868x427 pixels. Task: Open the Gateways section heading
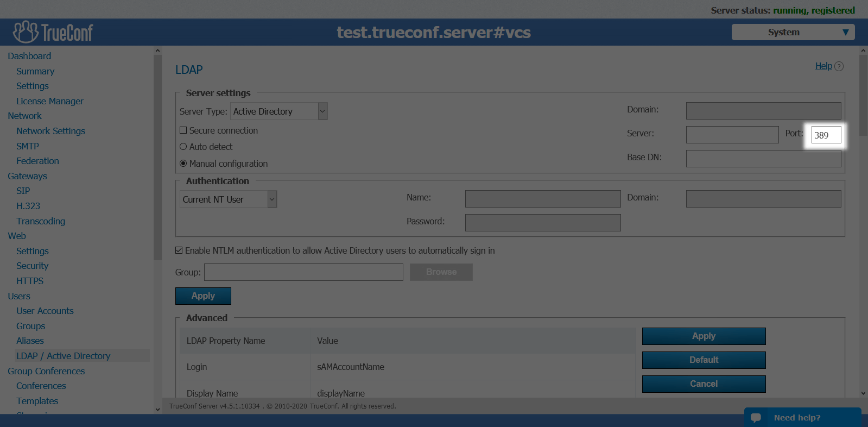click(27, 176)
